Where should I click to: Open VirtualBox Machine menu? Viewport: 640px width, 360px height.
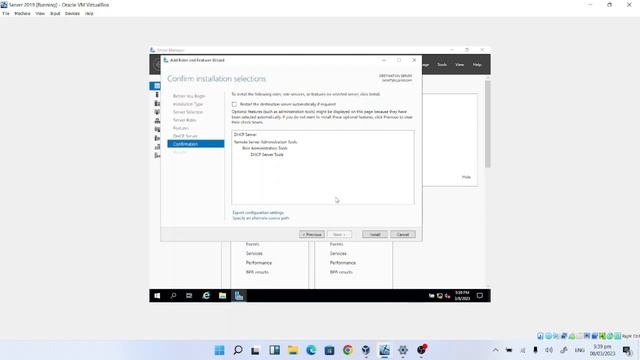(22, 13)
